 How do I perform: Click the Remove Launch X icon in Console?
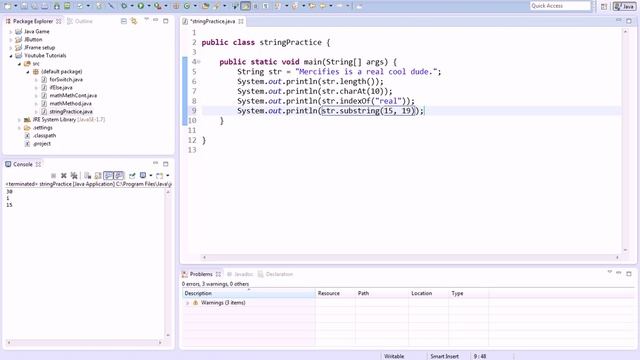pyautogui.click(x=64, y=176)
